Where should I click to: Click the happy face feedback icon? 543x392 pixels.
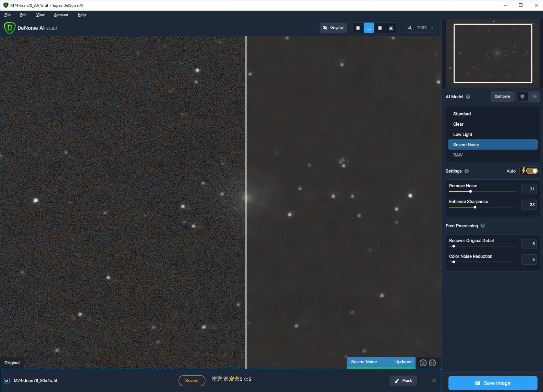click(x=423, y=363)
